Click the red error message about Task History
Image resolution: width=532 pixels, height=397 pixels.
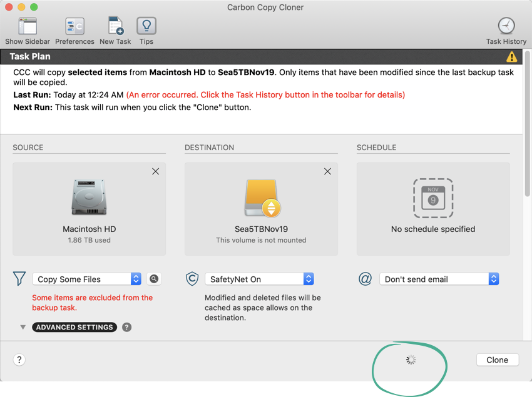pyautogui.click(x=265, y=95)
